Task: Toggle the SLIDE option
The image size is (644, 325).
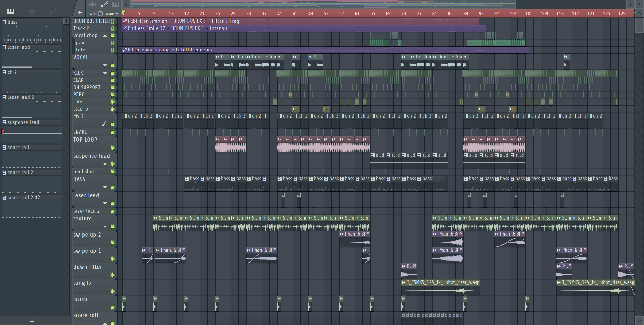Action: tap(117, 13)
